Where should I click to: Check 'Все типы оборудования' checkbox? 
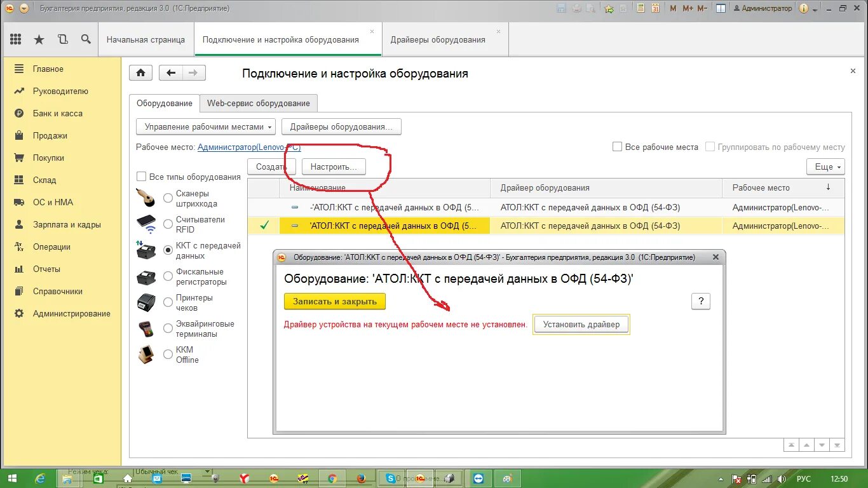point(141,177)
